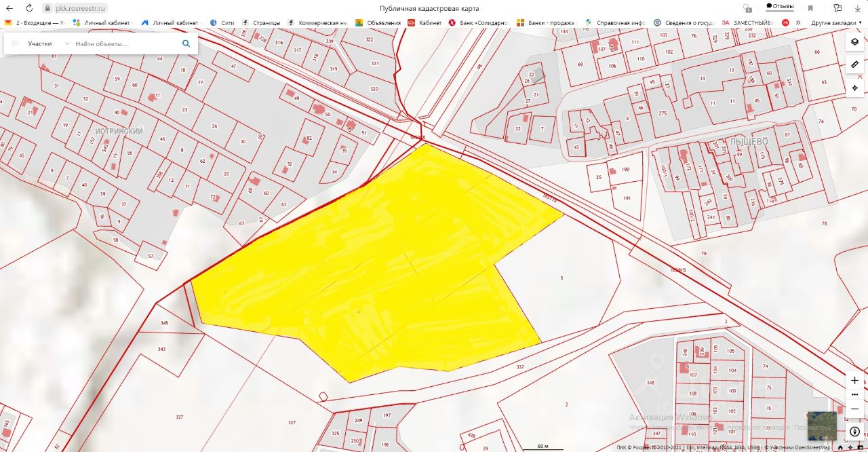
Task: Click parcel label 348 on the map
Action: click(651, 382)
